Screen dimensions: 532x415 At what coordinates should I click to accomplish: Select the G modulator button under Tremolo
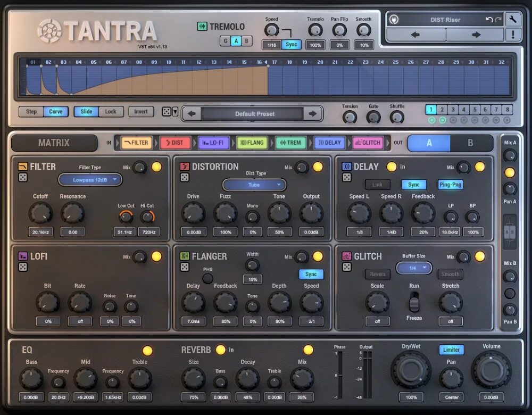(x=225, y=41)
